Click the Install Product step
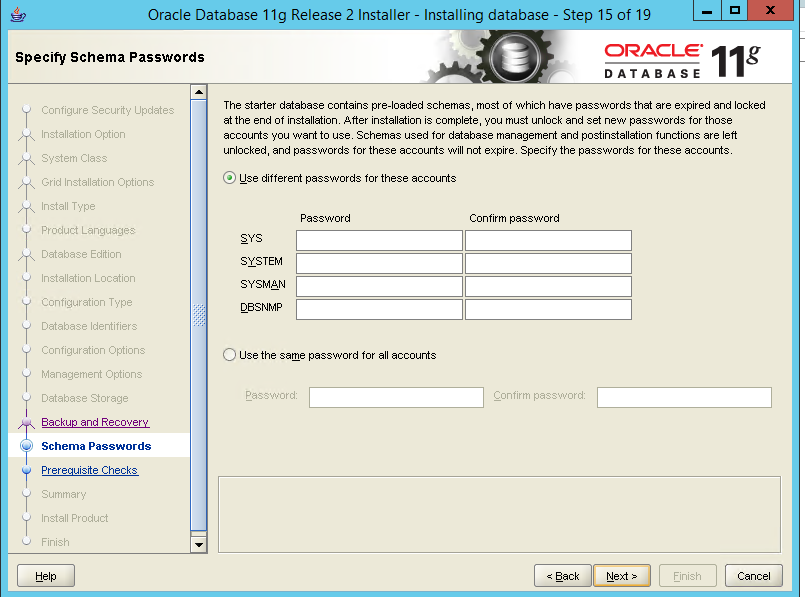The height and width of the screenshot is (597, 805). (74, 518)
